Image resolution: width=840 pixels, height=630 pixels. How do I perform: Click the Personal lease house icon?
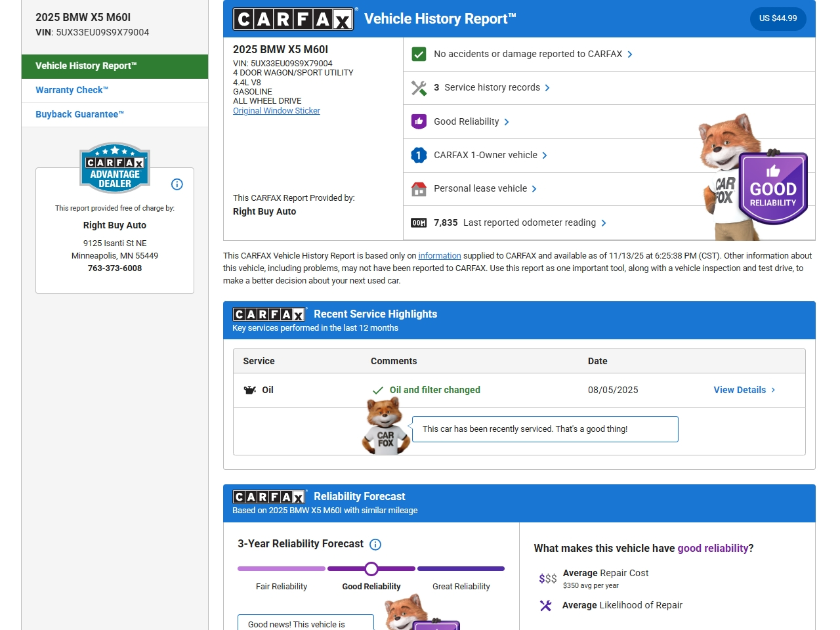click(x=419, y=189)
